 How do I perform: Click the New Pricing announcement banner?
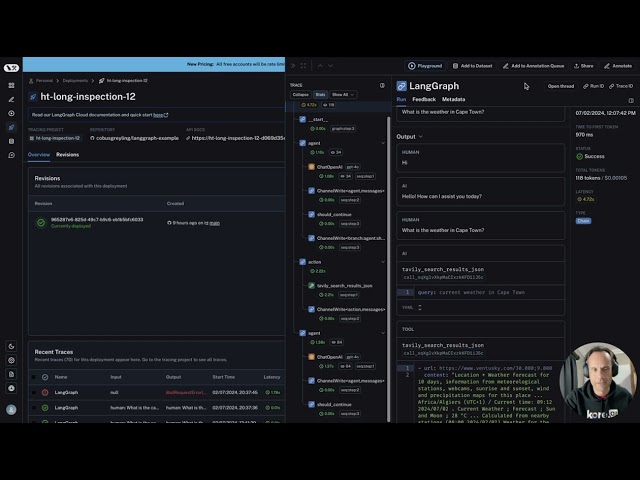coord(154,64)
